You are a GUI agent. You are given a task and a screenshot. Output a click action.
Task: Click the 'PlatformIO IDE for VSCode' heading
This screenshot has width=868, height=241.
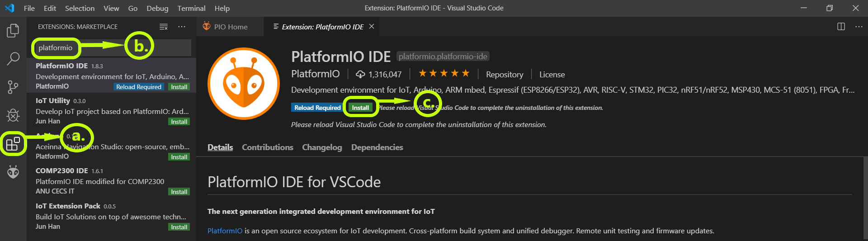(294, 182)
